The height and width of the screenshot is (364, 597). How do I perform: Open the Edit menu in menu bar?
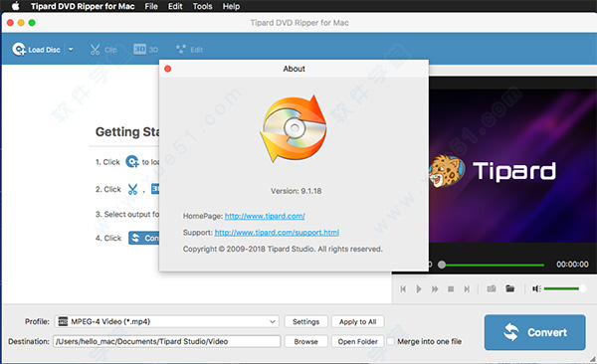tap(175, 6)
